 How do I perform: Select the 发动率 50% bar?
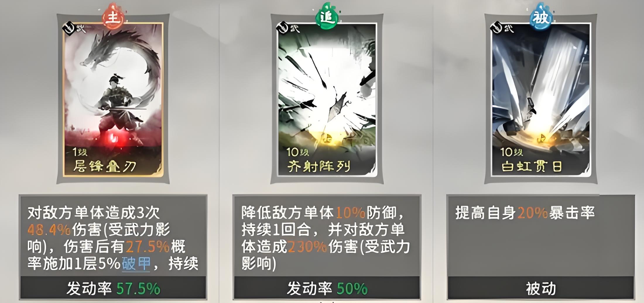click(327, 288)
